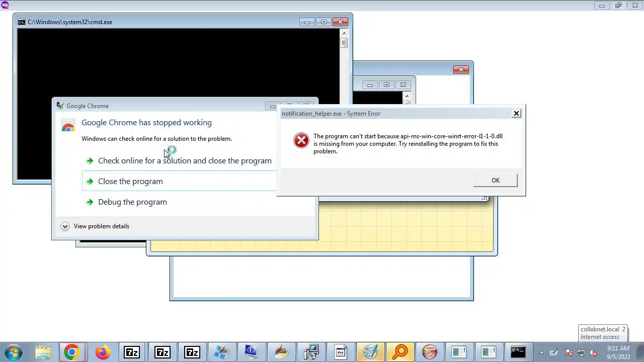Open the monitor with info symbol taskbar icon
644x362 pixels.
click(x=251, y=352)
